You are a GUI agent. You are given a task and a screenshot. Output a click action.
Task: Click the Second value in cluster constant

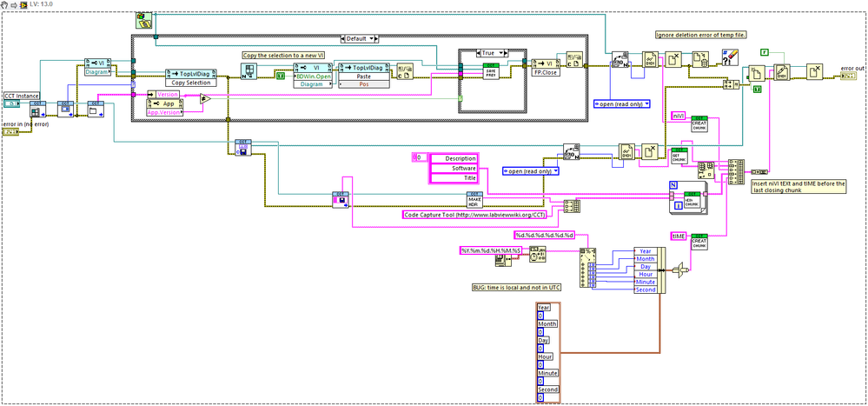click(x=540, y=397)
